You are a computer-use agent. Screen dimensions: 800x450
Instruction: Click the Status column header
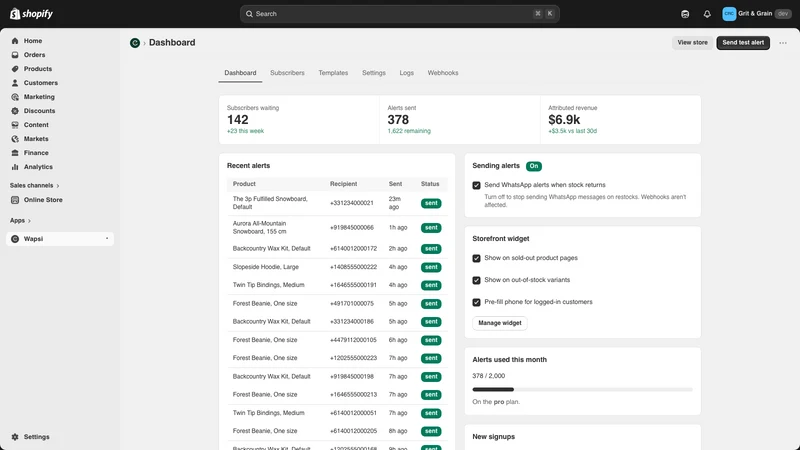(430, 184)
